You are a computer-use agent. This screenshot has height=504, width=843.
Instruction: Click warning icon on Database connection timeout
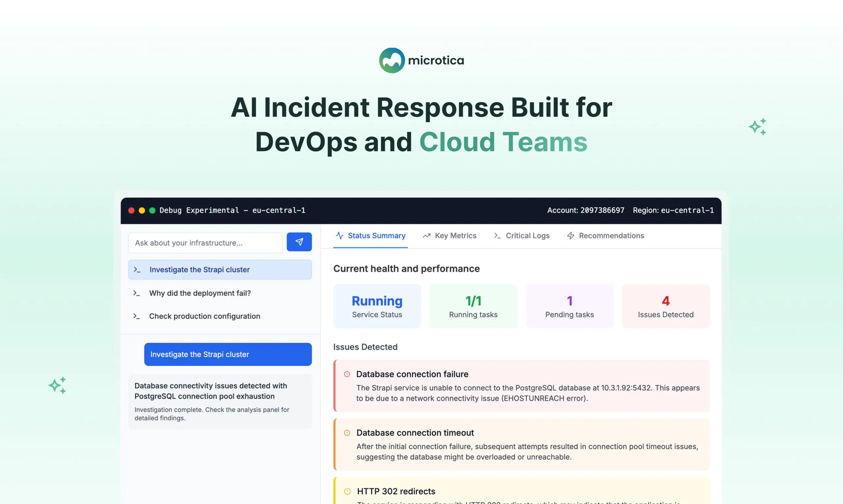pyautogui.click(x=347, y=433)
